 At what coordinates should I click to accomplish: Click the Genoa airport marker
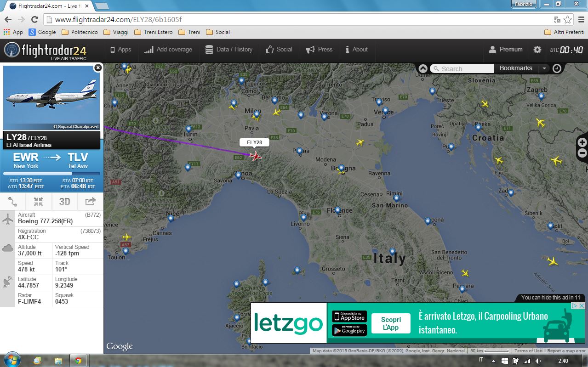pyautogui.click(x=238, y=175)
